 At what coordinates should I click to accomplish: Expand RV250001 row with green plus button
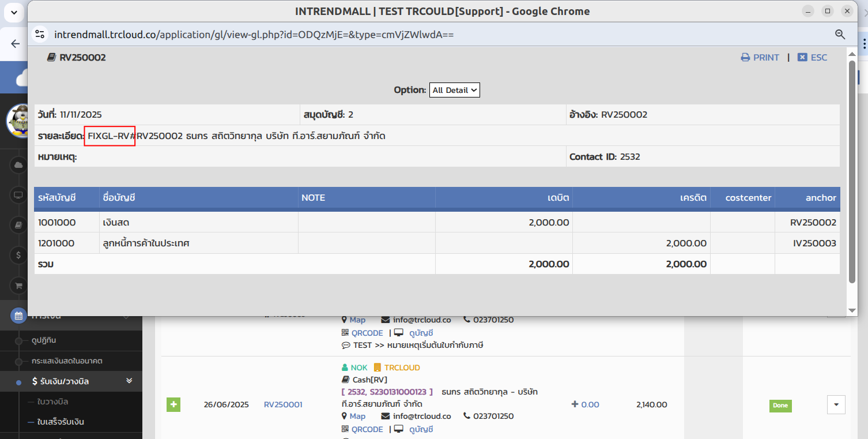[x=173, y=404]
